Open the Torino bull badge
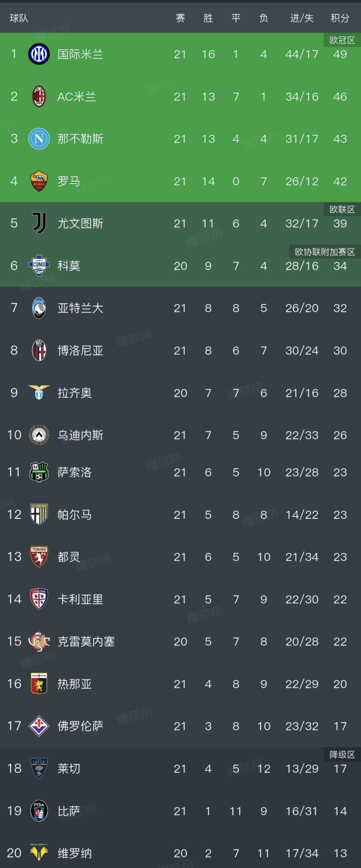 coord(39,557)
